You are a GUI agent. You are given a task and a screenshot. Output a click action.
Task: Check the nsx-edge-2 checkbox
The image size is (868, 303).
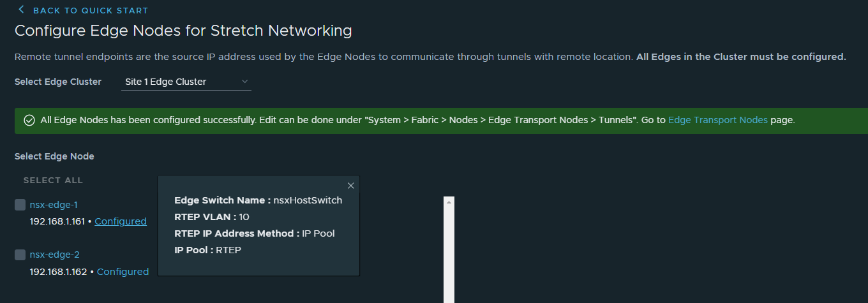[20, 255]
